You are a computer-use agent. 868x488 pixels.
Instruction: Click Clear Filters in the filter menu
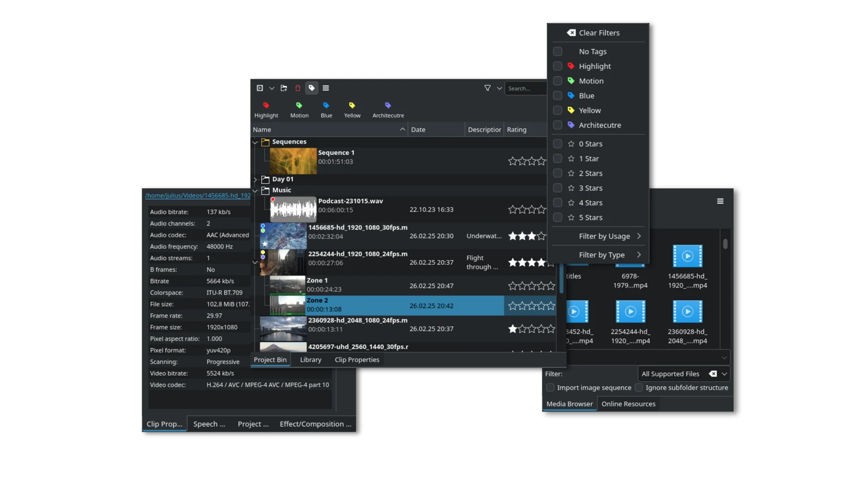598,33
